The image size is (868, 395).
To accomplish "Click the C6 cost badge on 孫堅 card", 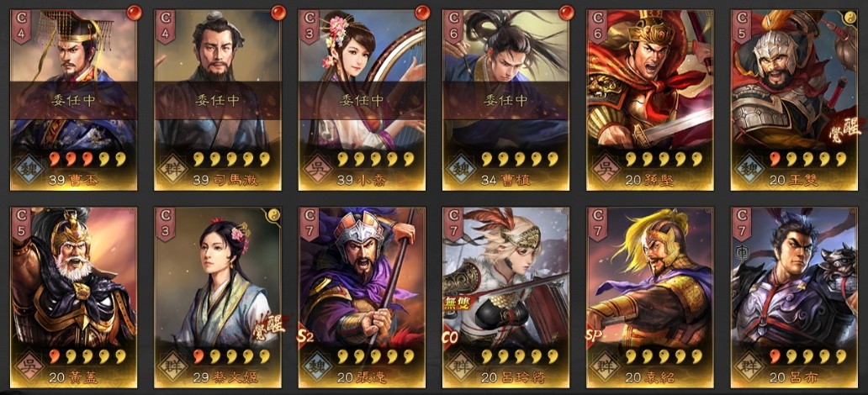I will point(597,26).
